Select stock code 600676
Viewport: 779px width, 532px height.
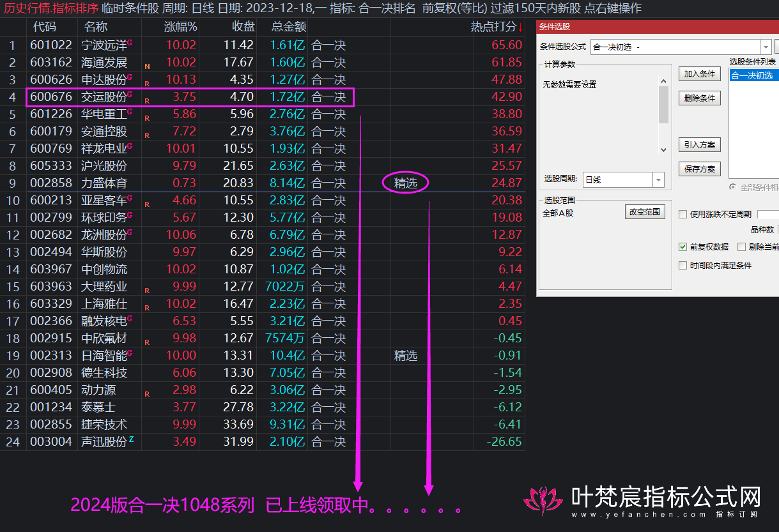click(52, 97)
